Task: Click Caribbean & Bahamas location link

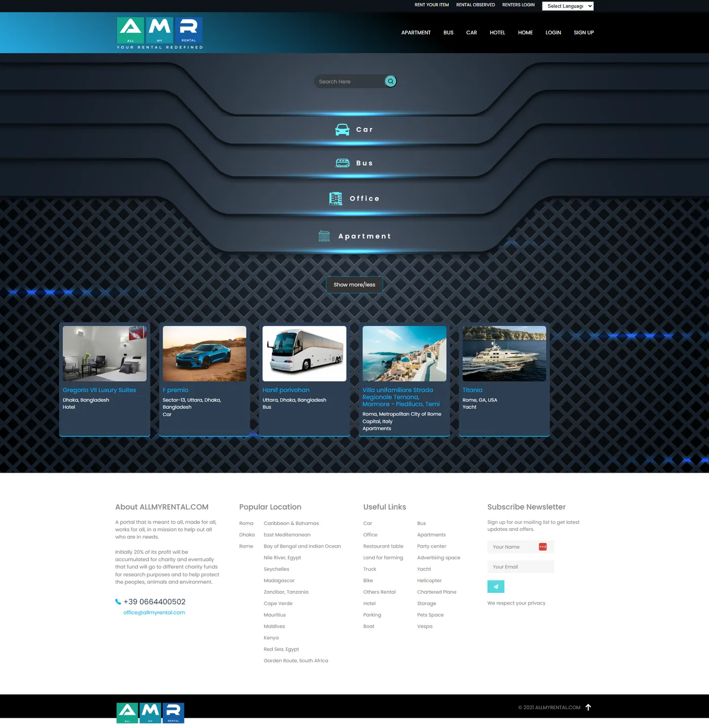Action: (x=291, y=523)
